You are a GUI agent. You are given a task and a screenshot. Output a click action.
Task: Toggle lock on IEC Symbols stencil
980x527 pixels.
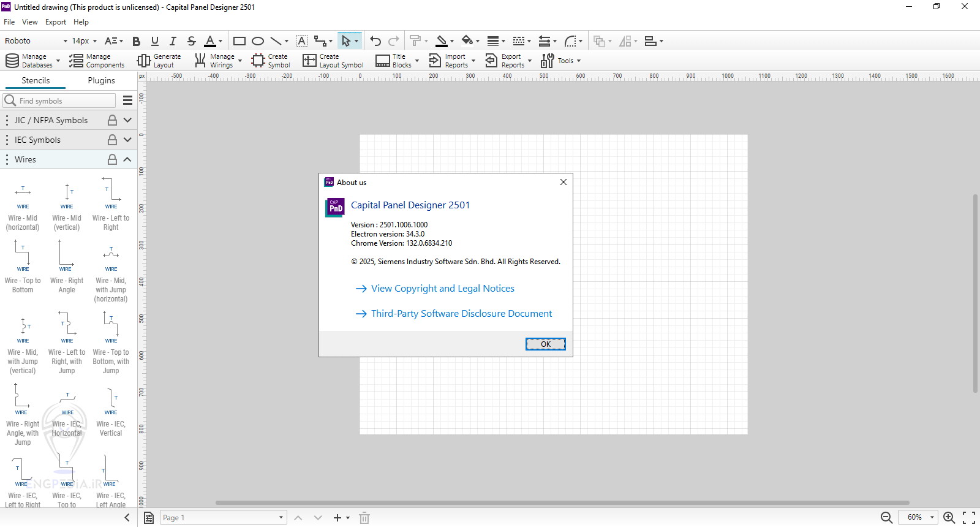pyautogui.click(x=112, y=140)
